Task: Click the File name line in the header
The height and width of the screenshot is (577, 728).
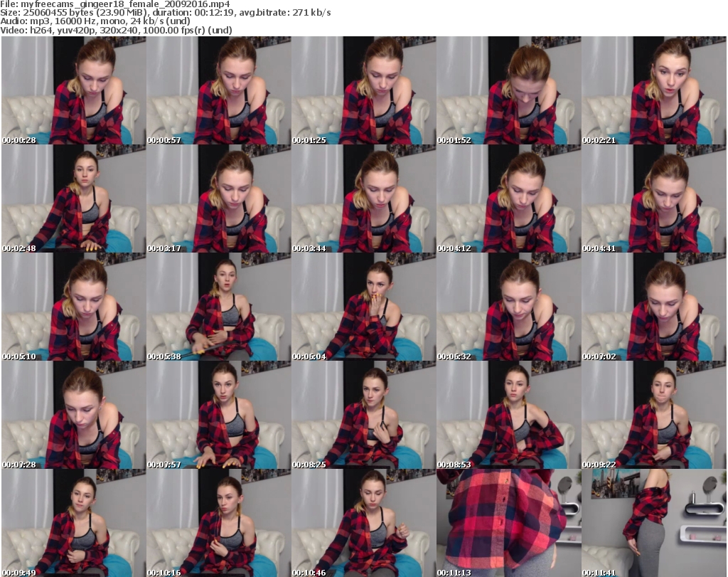Action: pos(115,4)
